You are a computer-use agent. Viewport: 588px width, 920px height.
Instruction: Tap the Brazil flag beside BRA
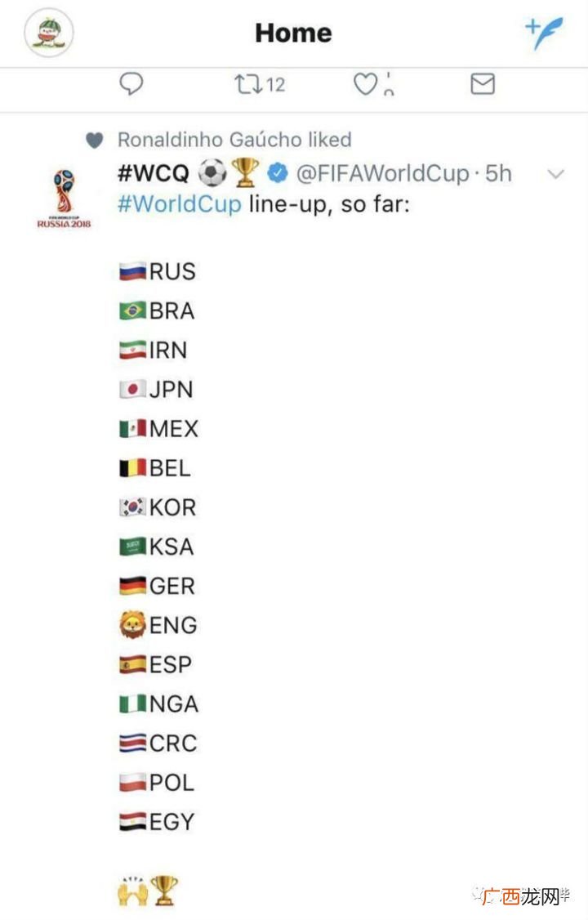[132, 310]
